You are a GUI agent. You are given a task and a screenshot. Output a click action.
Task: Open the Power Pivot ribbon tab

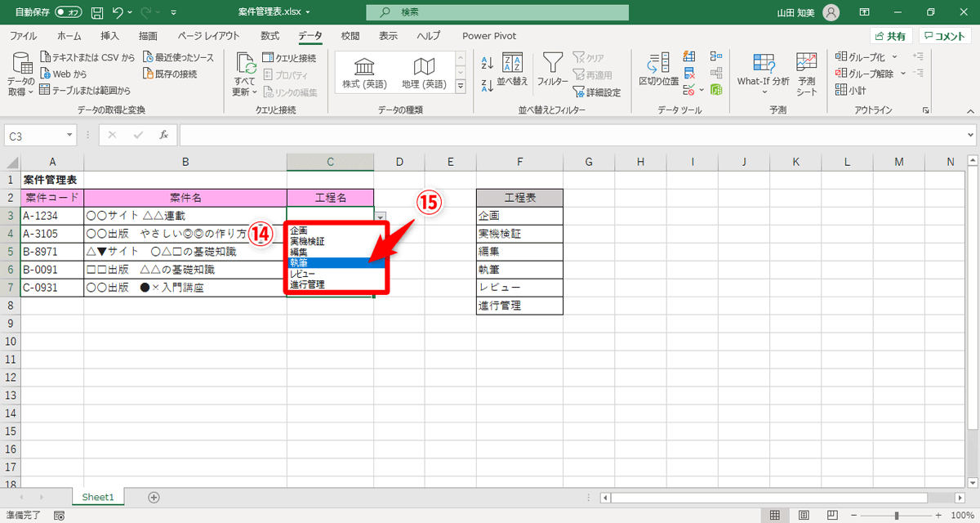tap(488, 35)
